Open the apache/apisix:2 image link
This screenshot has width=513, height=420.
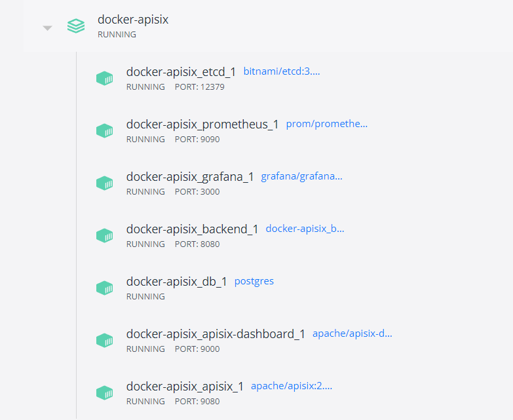click(x=292, y=386)
